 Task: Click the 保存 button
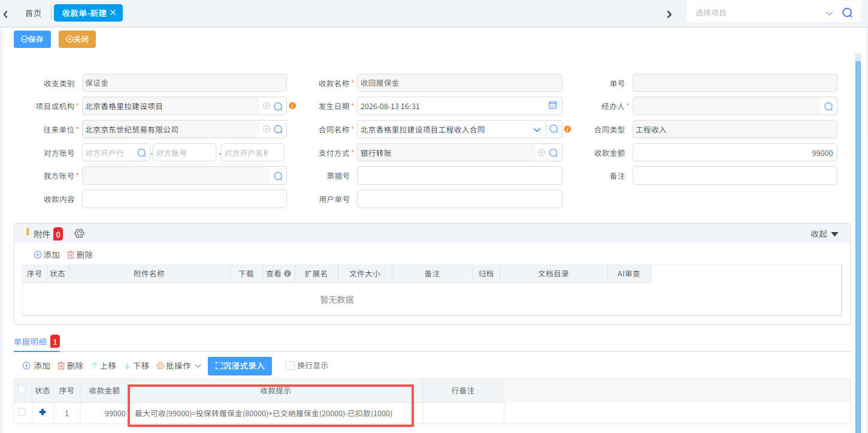32,39
